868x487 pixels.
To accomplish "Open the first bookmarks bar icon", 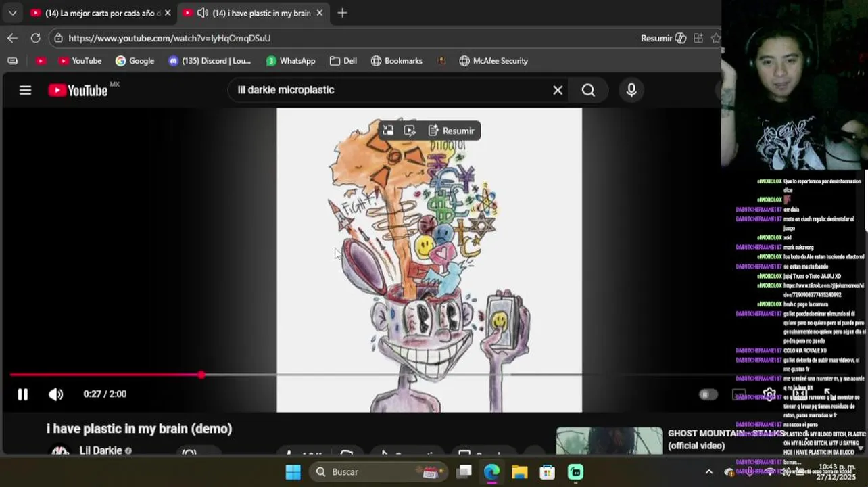I will point(12,61).
